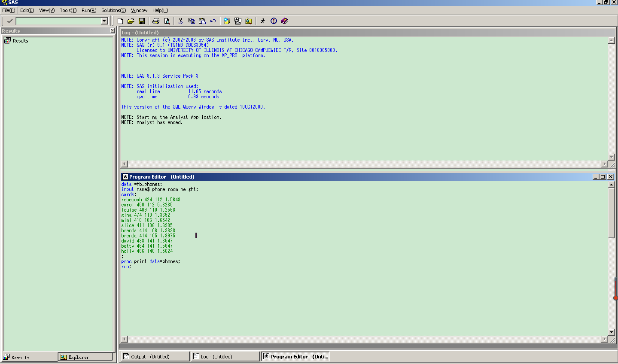This screenshot has height=364, width=618.
Task: Expand the command box dropdown arrow
Action: click(104, 21)
